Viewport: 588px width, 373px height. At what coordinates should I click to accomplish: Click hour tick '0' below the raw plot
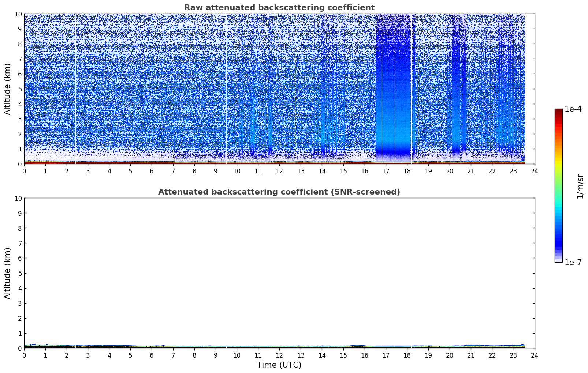[x=24, y=171]
